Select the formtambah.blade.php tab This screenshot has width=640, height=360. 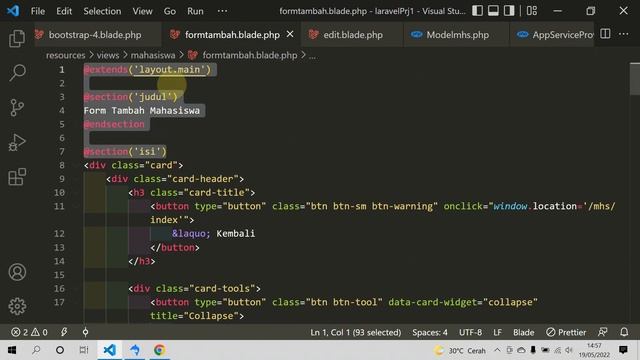point(232,35)
